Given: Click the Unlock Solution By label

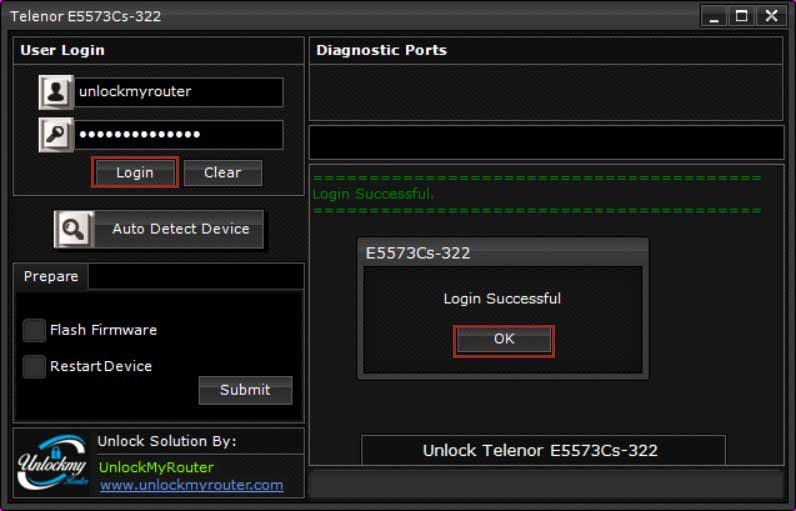Looking at the screenshot, I should click(167, 441).
